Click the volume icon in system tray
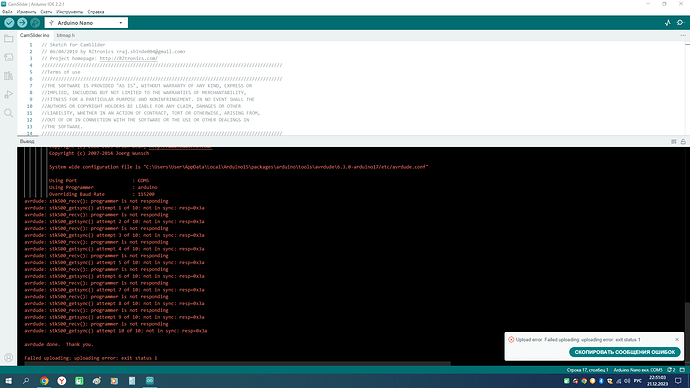Viewport: 690px width, 388px height. pyautogui.click(x=627, y=381)
